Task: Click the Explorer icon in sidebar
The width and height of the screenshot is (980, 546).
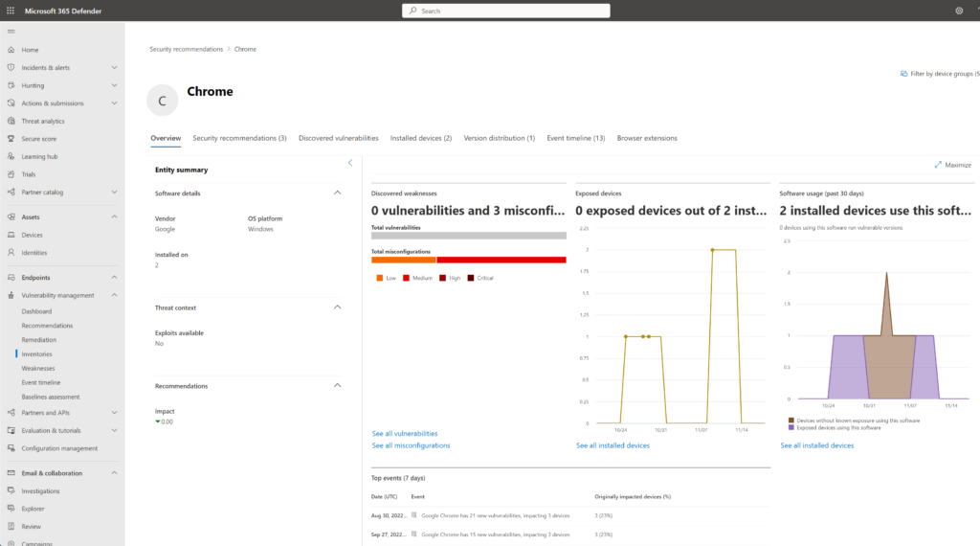Action: 11,509
